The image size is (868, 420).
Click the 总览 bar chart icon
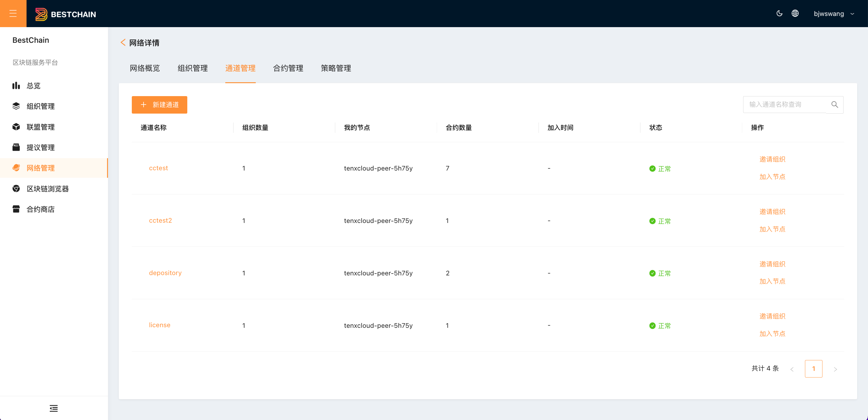coord(16,86)
